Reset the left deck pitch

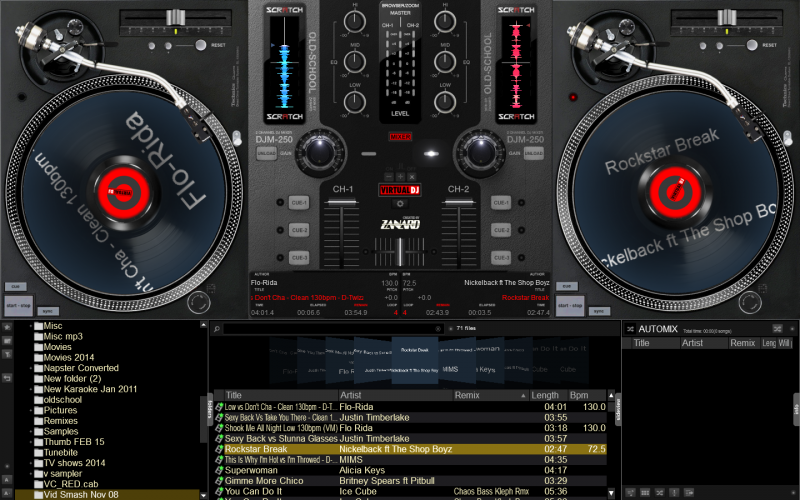point(201,45)
